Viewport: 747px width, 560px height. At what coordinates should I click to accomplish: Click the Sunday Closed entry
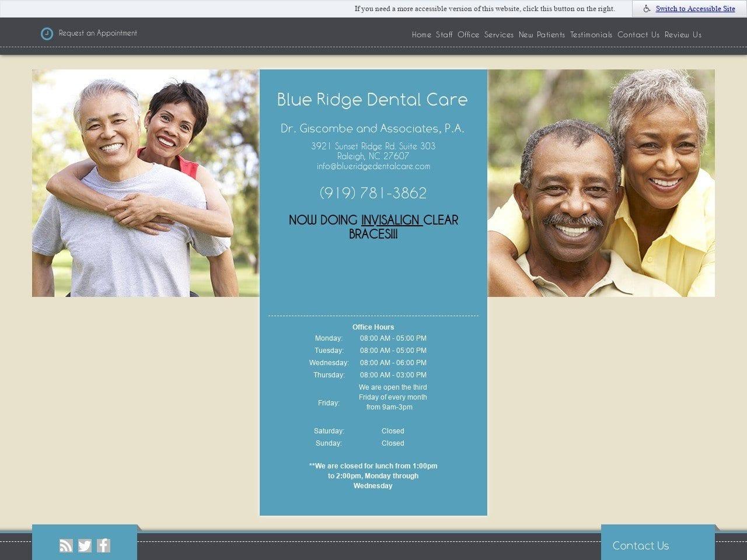coord(393,443)
